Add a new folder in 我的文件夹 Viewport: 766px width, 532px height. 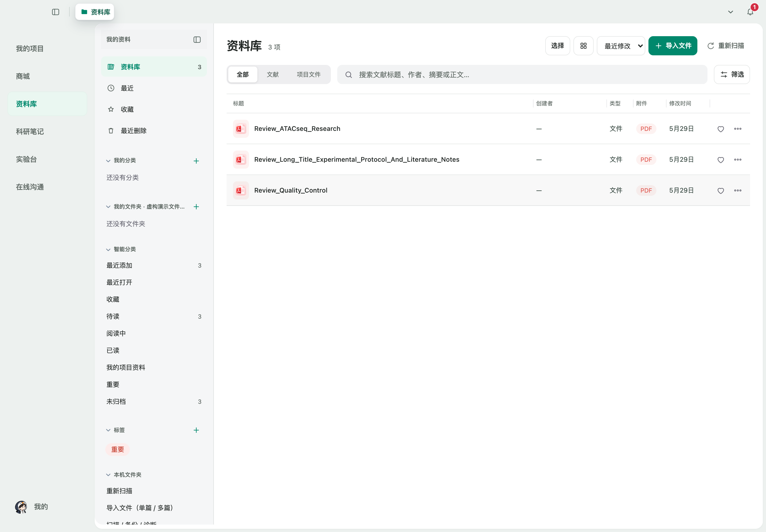[x=196, y=207]
